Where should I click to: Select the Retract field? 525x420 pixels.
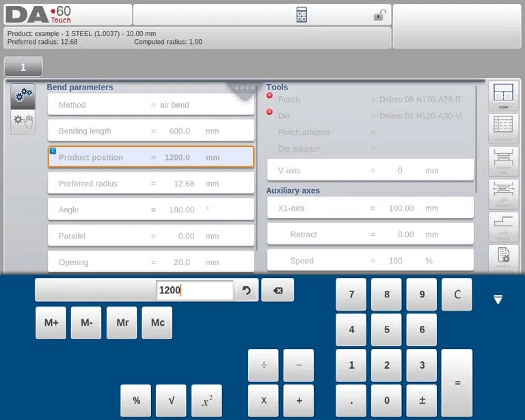(371, 234)
